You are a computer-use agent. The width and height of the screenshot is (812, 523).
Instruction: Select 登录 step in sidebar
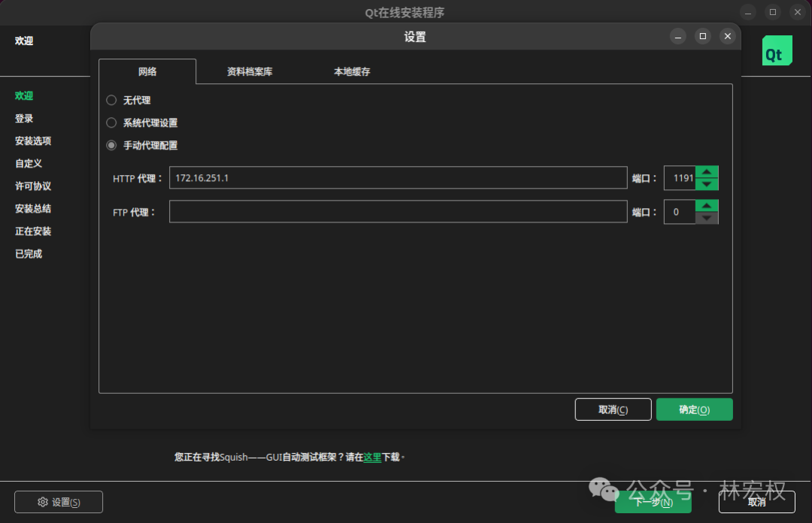[x=24, y=119]
